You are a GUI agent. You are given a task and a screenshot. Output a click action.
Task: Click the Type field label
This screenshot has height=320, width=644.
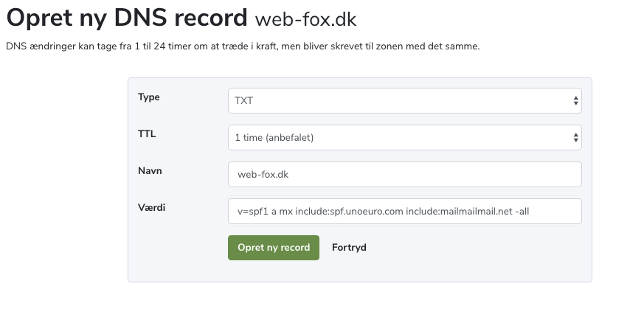[x=149, y=97]
